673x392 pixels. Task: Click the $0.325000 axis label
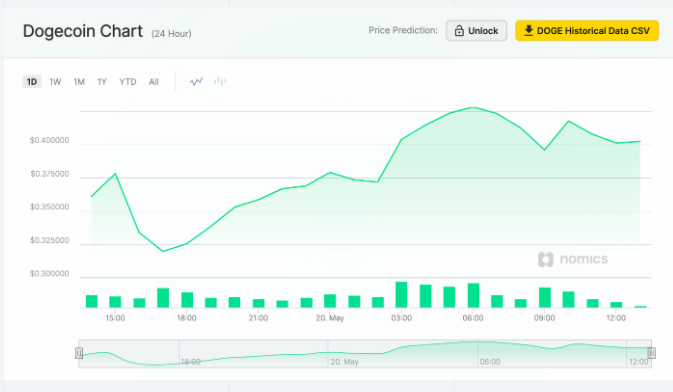[x=49, y=240]
